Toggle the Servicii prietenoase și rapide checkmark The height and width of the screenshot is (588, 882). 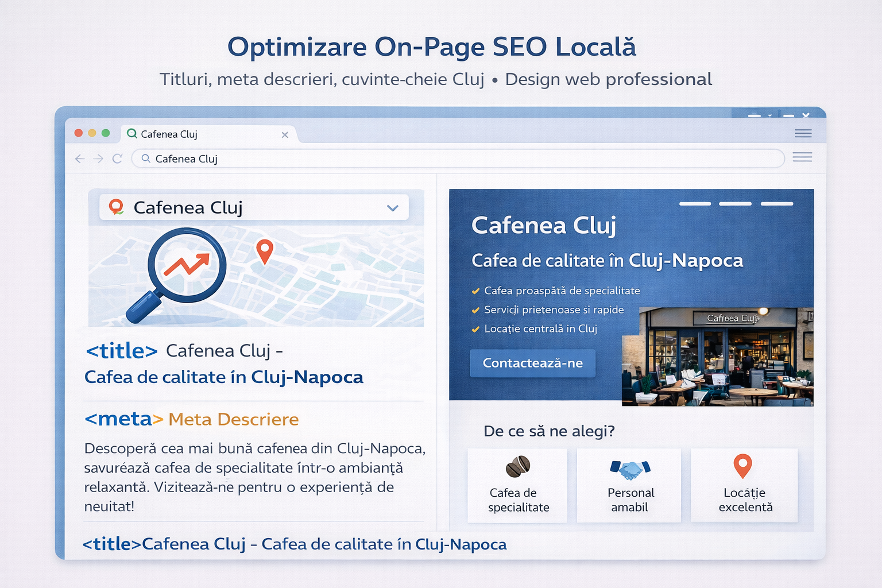[x=475, y=310]
